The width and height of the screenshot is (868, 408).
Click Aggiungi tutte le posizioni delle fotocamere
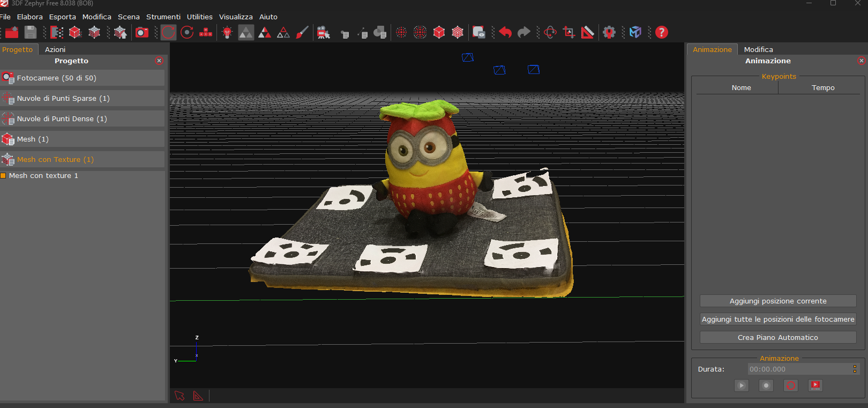pyautogui.click(x=778, y=319)
